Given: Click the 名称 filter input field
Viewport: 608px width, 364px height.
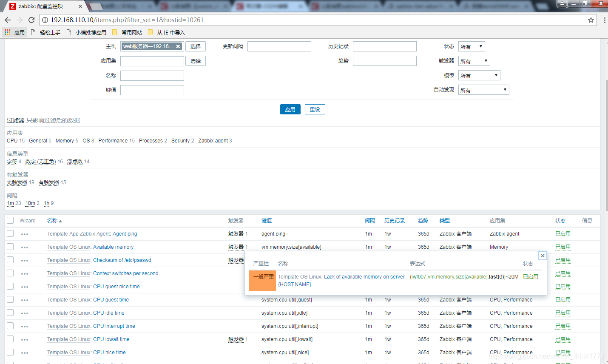Looking at the screenshot, I should 152,76.
